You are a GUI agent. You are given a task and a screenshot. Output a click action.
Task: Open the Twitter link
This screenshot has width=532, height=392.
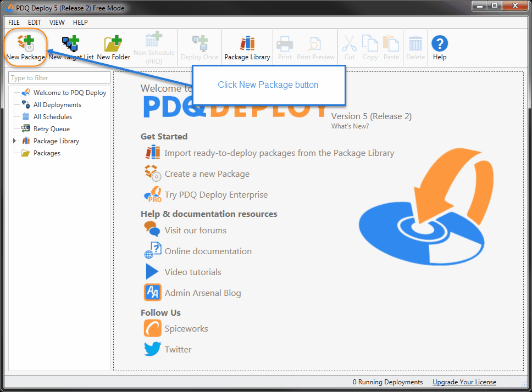(178, 349)
